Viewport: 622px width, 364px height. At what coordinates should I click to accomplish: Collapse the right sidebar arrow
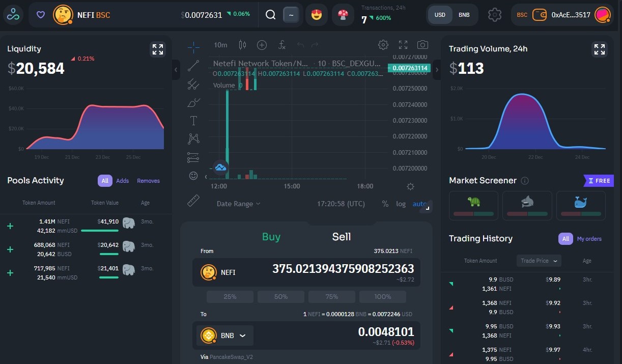(437, 70)
